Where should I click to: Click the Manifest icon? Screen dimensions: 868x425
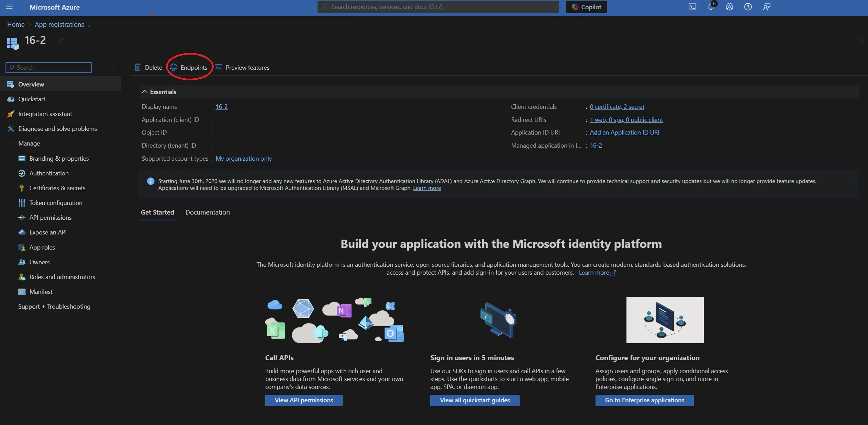tap(22, 292)
